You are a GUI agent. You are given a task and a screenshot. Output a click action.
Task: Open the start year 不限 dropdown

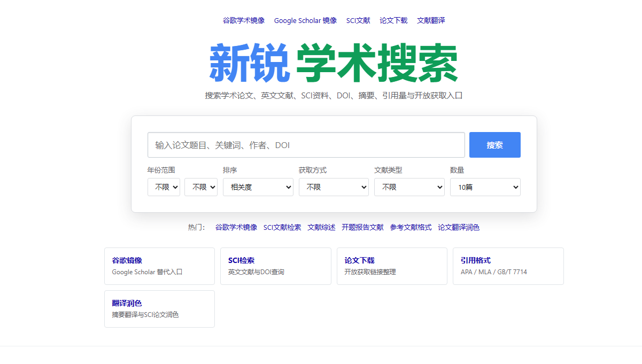164,187
